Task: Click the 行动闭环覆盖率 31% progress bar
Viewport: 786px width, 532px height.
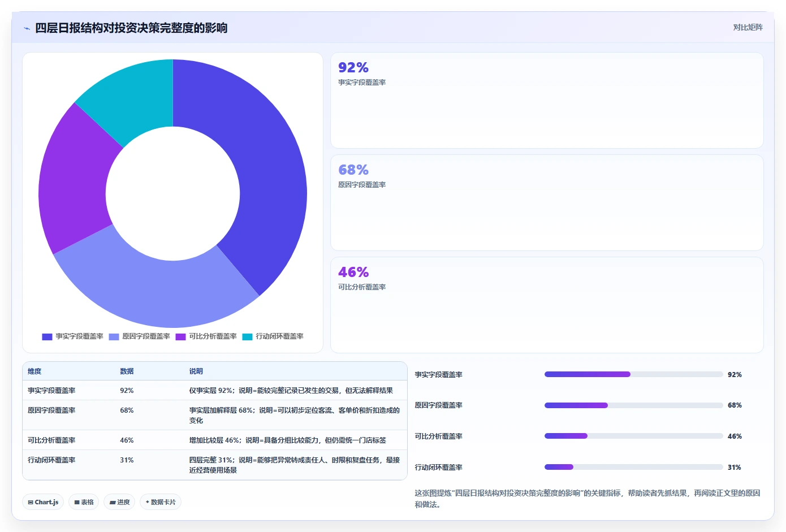Action: pos(633,467)
